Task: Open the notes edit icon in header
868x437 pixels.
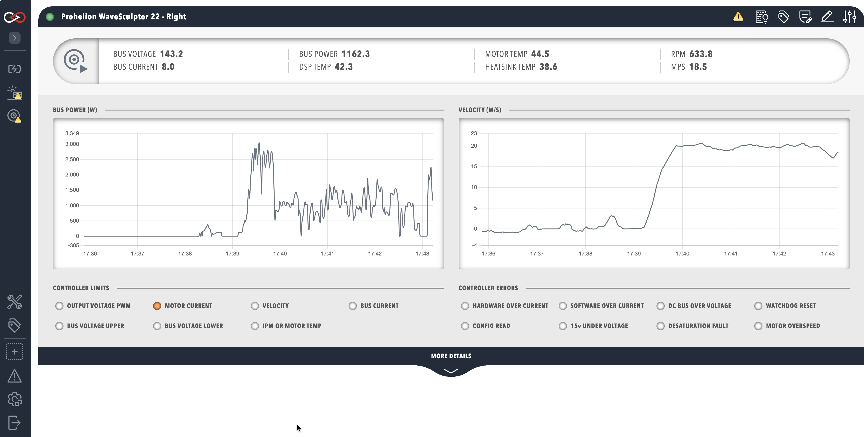Action: click(x=806, y=17)
